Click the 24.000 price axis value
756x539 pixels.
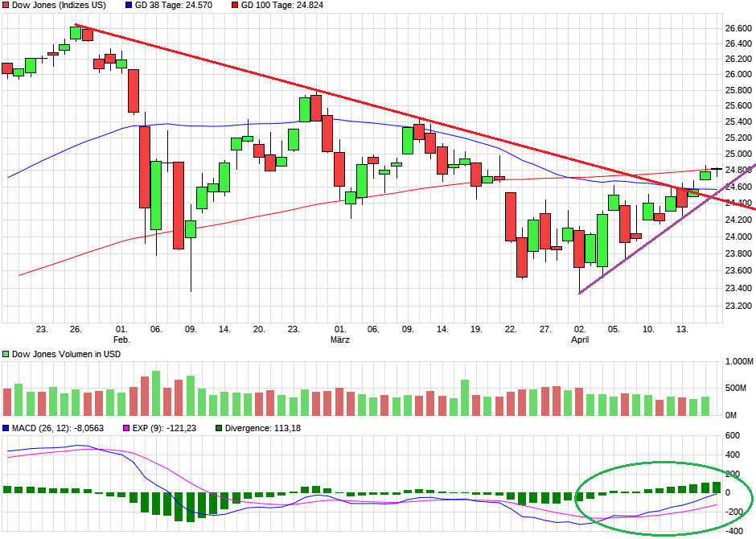click(738, 237)
